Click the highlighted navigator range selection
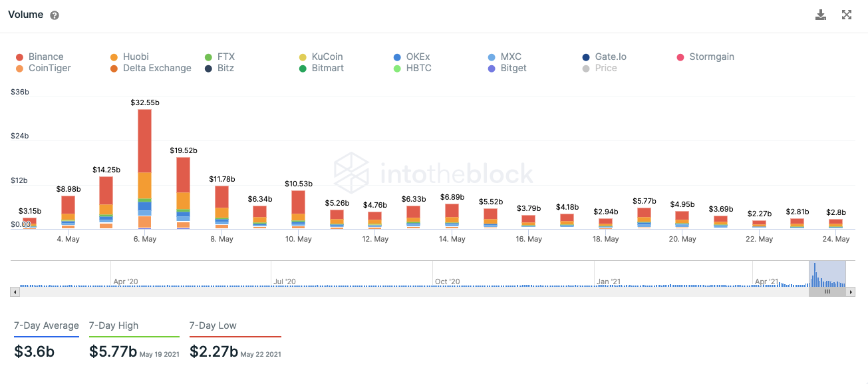Screen dimensions: 868x384 827,274
